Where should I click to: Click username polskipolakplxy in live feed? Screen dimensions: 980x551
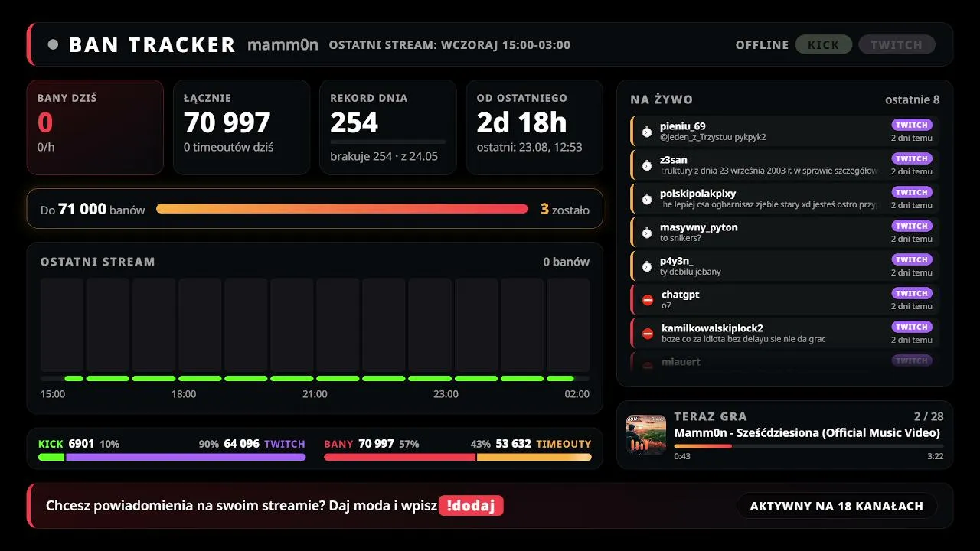click(x=697, y=193)
